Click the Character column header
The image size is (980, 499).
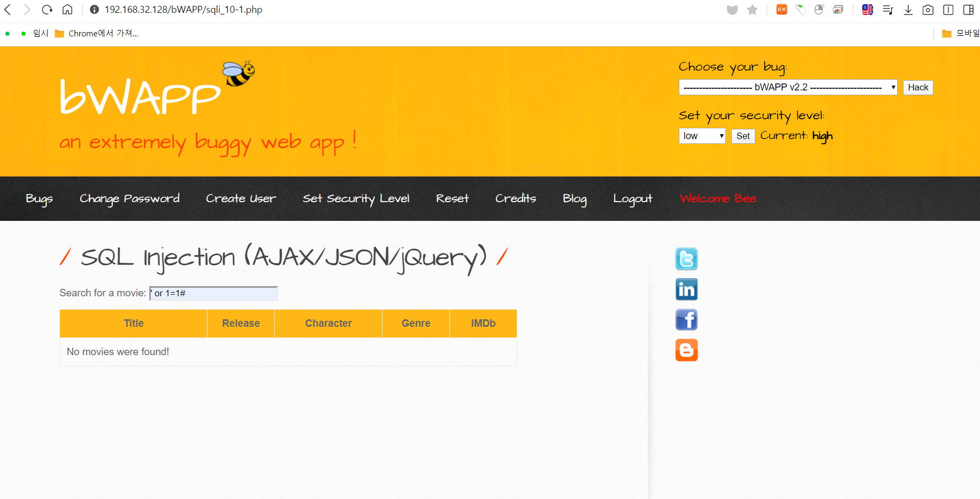point(328,323)
